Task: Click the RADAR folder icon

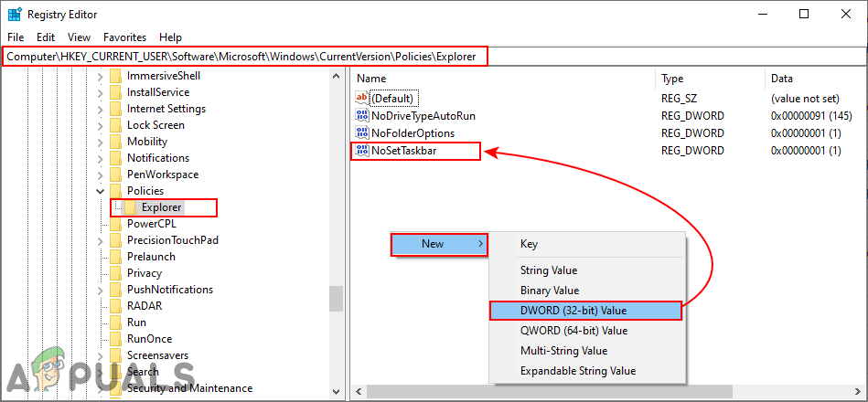Action: point(115,306)
